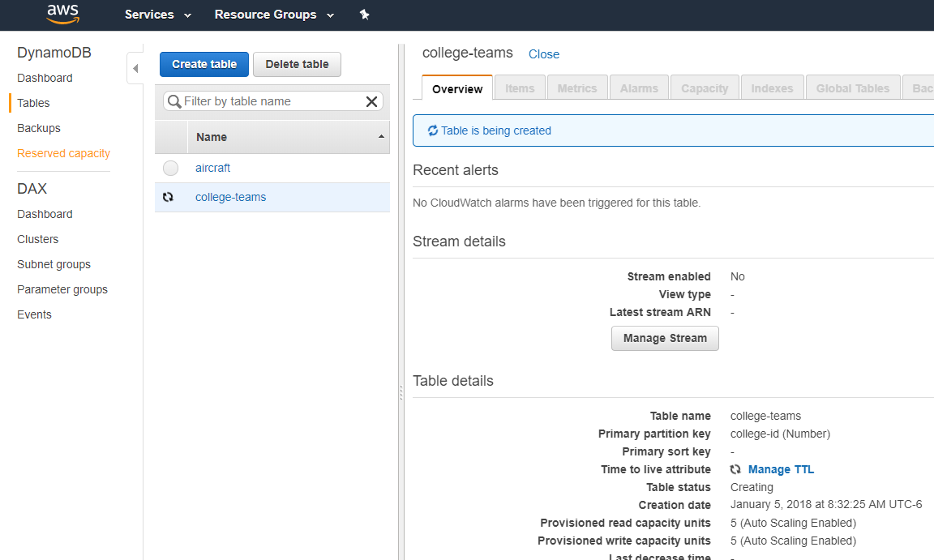Image resolution: width=934 pixels, height=560 pixels.
Task: Click the Manage Stream button
Action: click(666, 338)
